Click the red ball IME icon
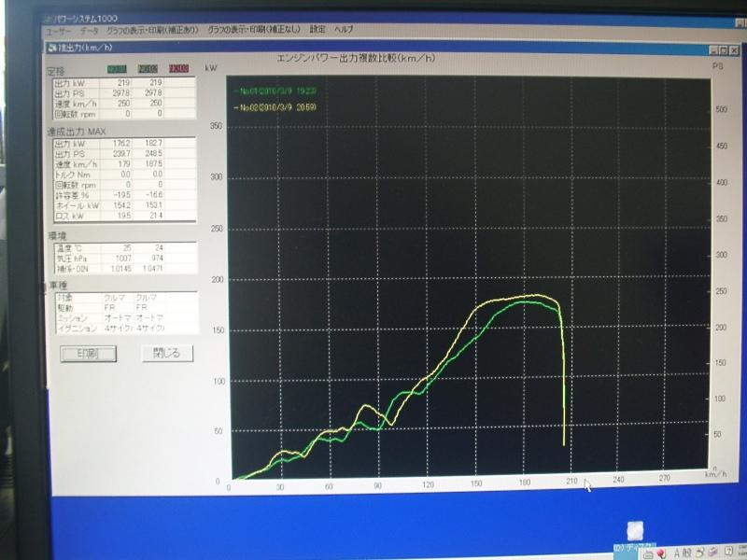This screenshot has height=560, width=747. (662, 553)
